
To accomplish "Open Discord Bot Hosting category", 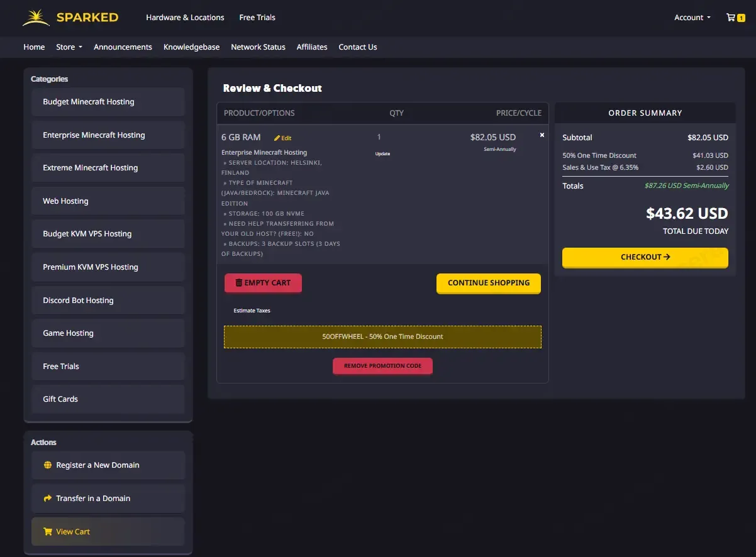I will 108,301.
